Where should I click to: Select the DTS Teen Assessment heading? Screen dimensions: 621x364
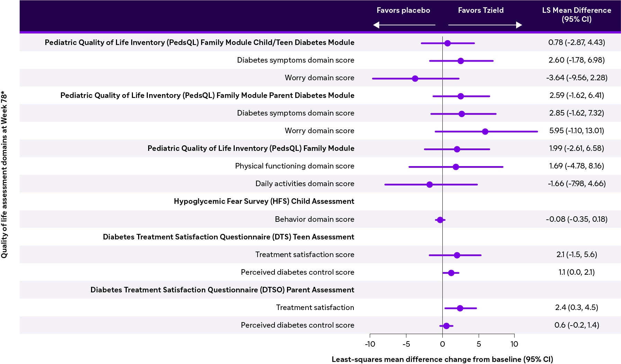point(228,237)
